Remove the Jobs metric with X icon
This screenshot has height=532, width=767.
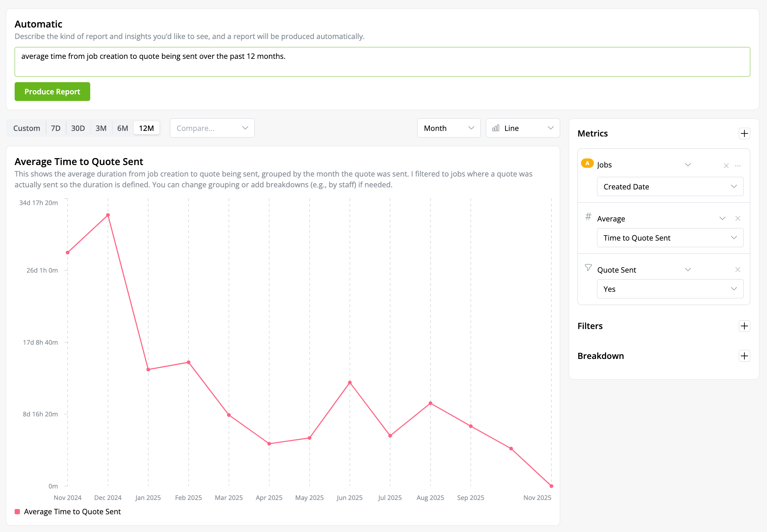point(726,166)
